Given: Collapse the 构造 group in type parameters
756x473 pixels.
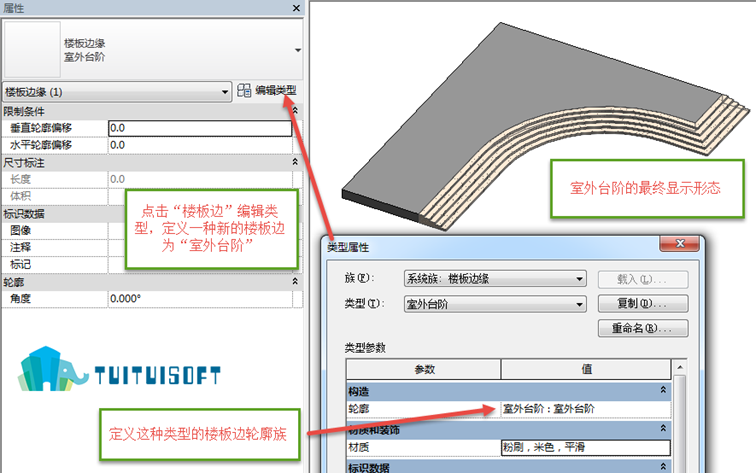Looking at the screenshot, I should (x=663, y=390).
